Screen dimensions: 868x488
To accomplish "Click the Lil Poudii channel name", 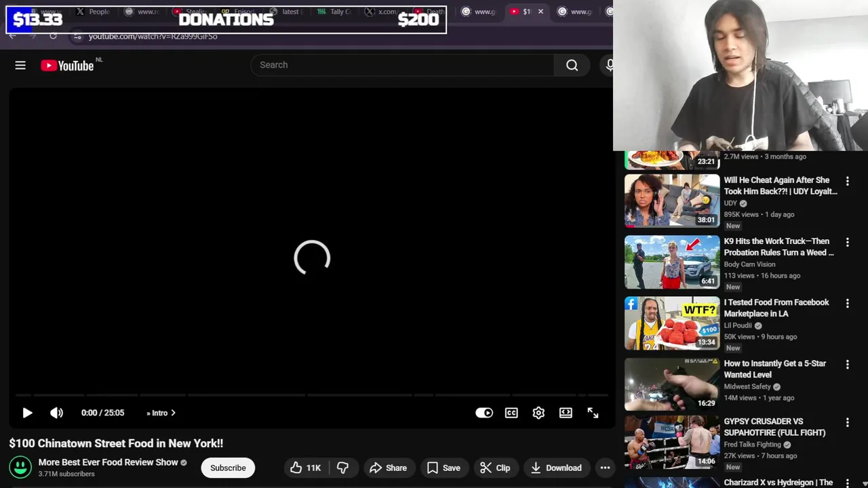I will [x=738, y=325].
